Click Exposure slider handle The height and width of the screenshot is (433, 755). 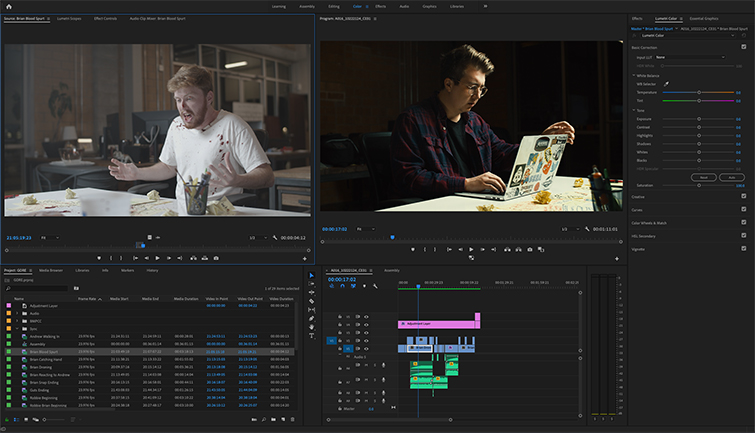[699, 118]
